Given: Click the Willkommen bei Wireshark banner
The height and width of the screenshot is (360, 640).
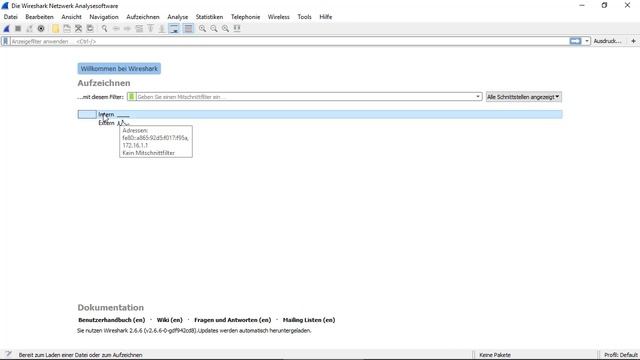Looking at the screenshot, I should (119, 69).
